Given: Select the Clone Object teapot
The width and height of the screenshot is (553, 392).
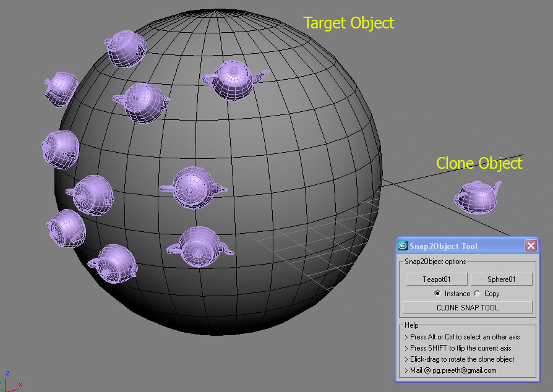Looking at the screenshot, I should tap(476, 198).
